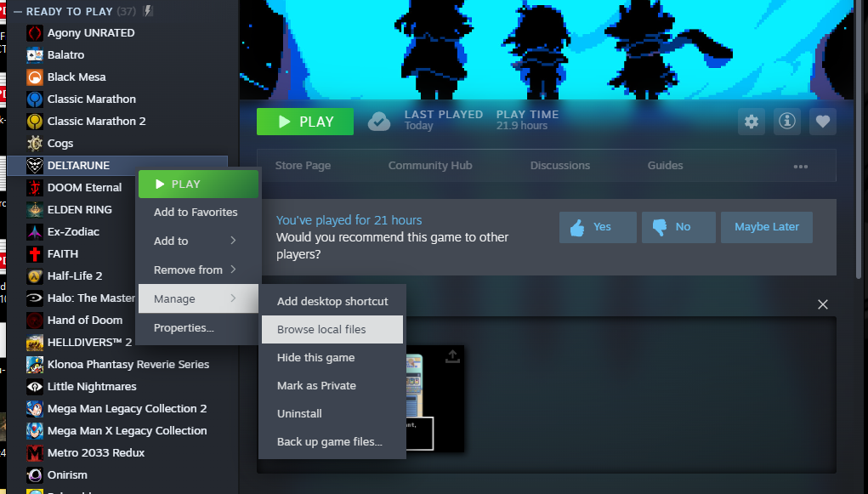Image resolution: width=868 pixels, height=494 pixels.
Task: Click the Ex-Zodiac game icon
Action: 35,232
